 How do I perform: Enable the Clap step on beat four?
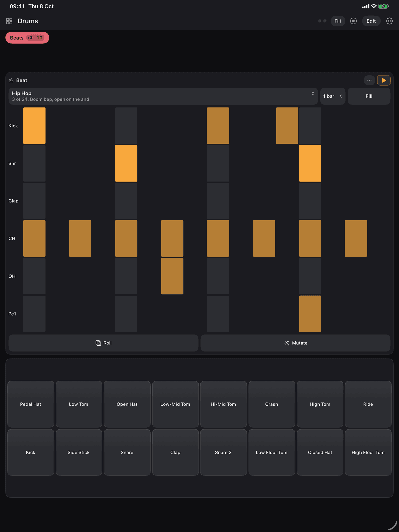click(310, 201)
